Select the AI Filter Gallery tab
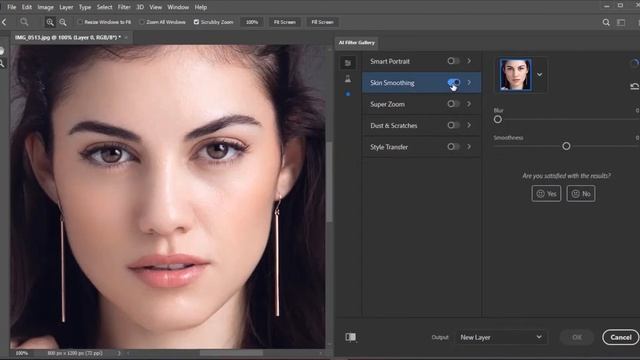Viewport: 640px width, 360px height. click(357, 42)
